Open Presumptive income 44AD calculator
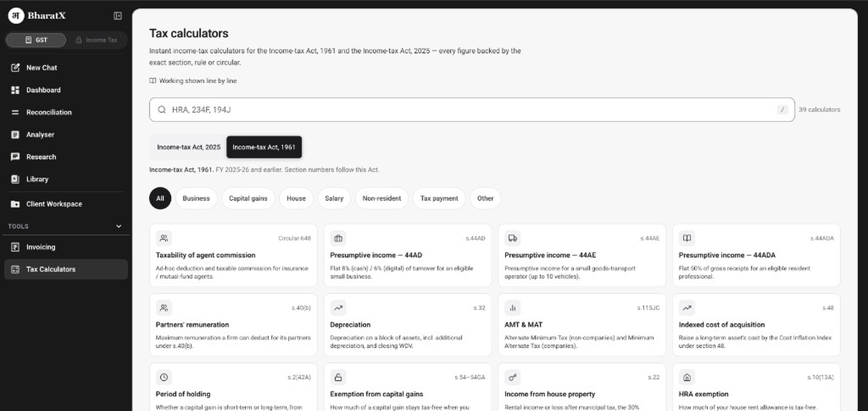Image resolution: width=868 pixels, height=411 pixels. pyautogui.click(x=407, y=255)
